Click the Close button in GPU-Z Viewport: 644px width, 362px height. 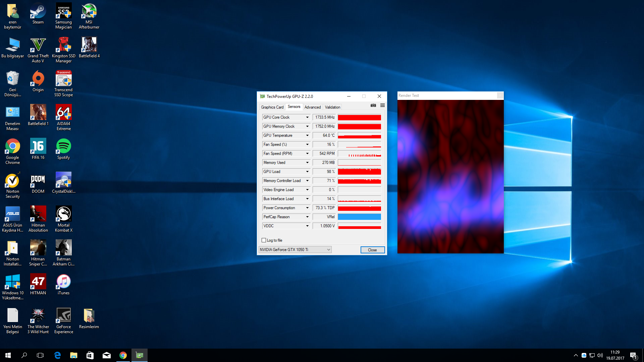point(372,250)
